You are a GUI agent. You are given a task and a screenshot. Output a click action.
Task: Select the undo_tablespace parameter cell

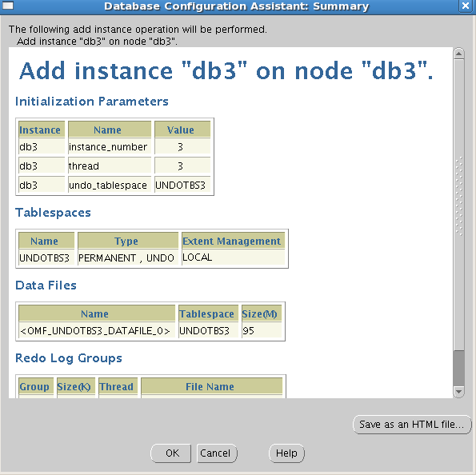coord(110,186)
